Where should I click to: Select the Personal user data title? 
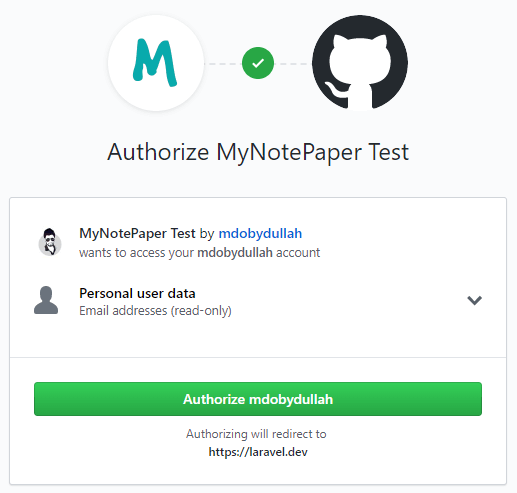pyautogui.click(x=137, y=293)
